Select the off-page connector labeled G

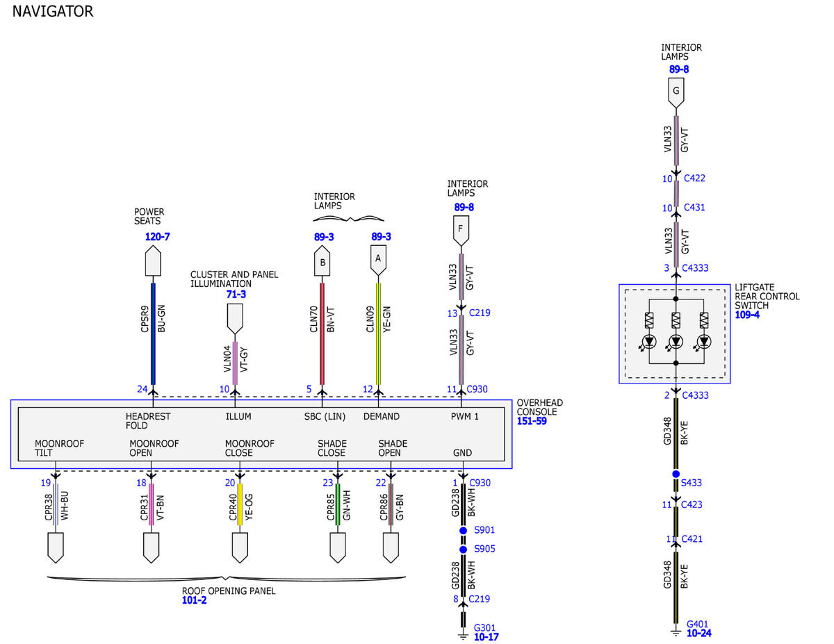pyautogui.click(x=676, y=93)
